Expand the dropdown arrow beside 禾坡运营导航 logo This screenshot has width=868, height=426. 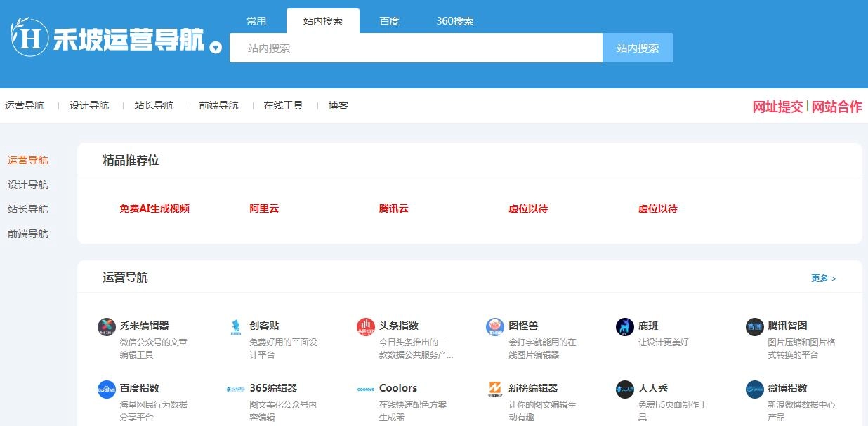214,49
